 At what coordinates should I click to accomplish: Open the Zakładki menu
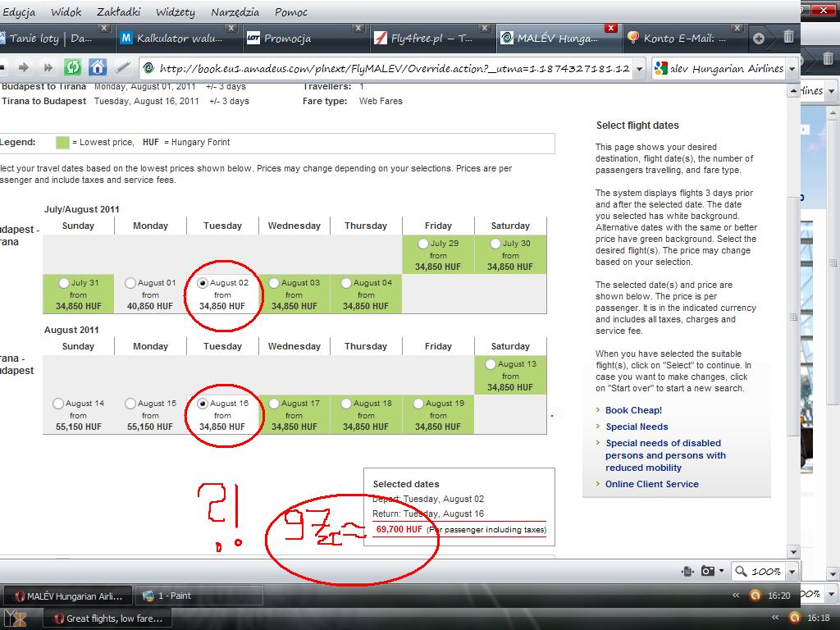pyautogui.click(x=118, y=11)
